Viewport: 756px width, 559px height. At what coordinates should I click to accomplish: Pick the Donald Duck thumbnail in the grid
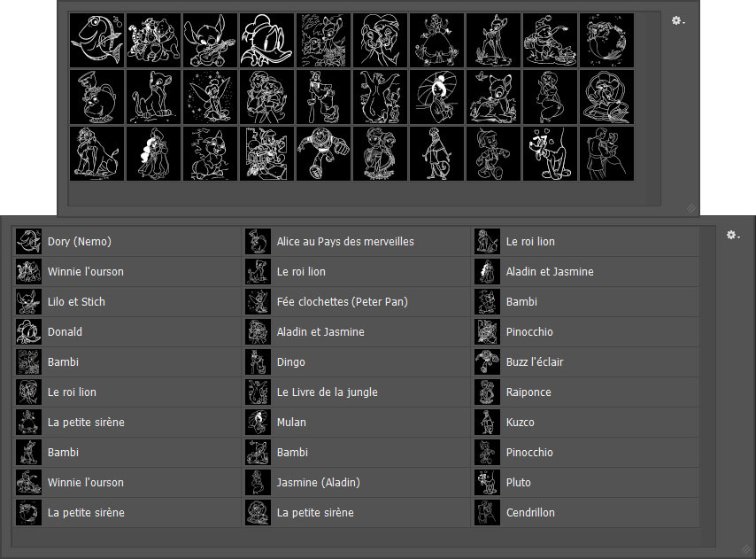[x=267, y=40]
